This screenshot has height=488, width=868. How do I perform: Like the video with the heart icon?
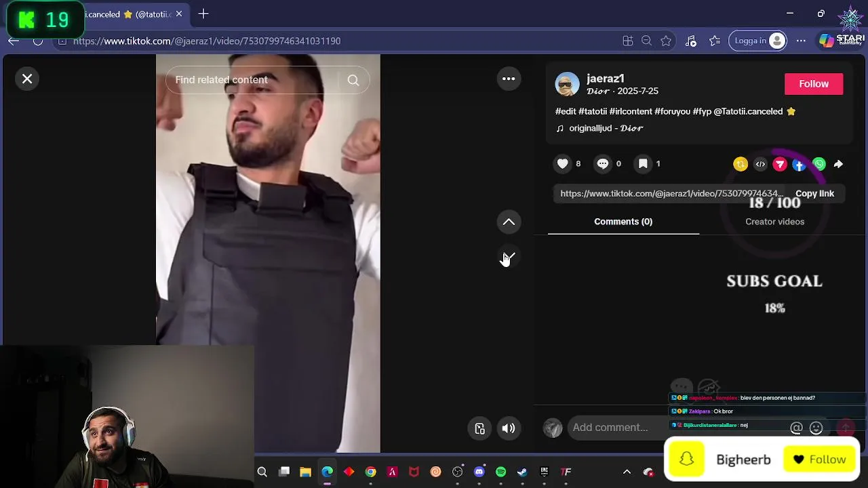point(563,163)
